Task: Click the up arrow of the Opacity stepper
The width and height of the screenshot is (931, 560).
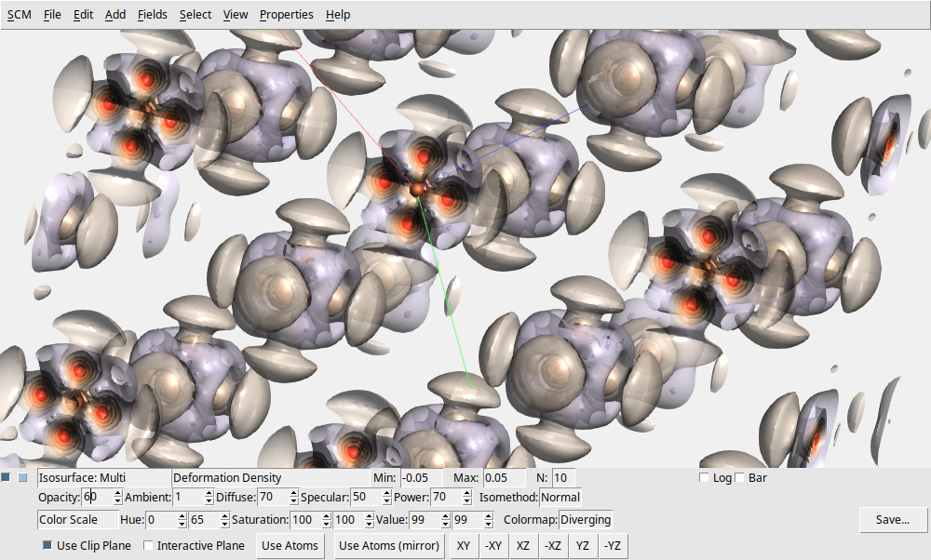Action: point(116,493)
